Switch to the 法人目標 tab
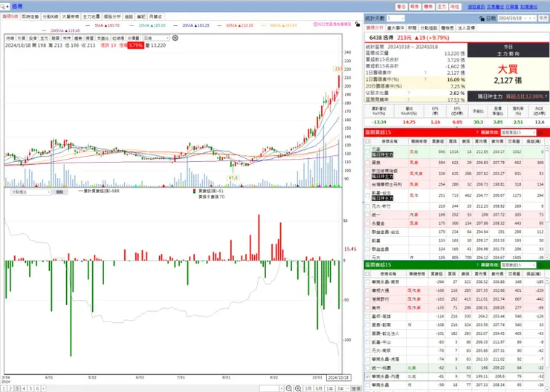This screenshot has width=550, height=392. click(x=466, y=27)
